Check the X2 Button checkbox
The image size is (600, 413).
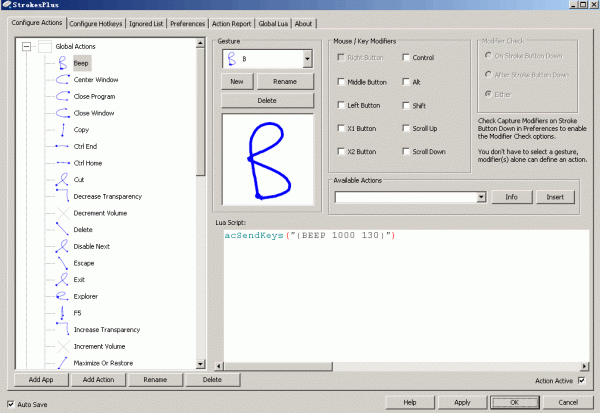point(341,151)
